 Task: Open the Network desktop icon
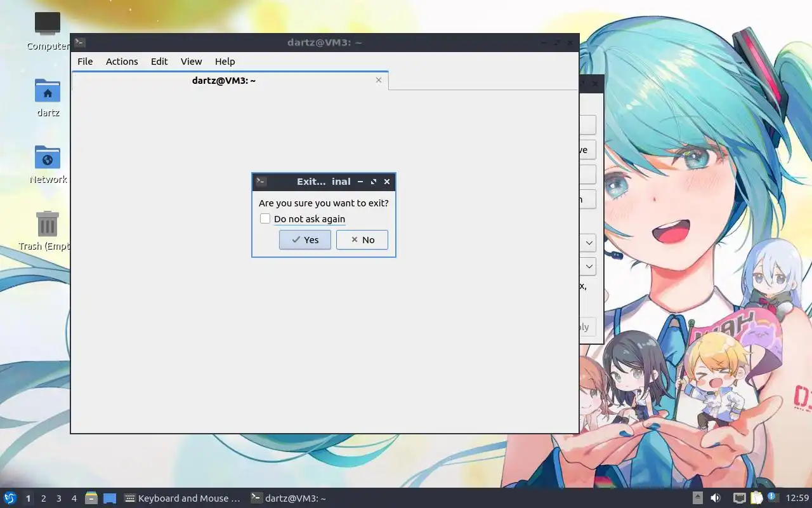[48, 164]
